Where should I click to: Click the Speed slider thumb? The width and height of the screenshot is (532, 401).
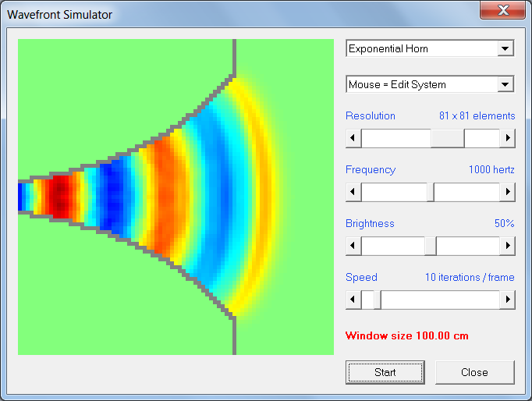click(378, 300)
